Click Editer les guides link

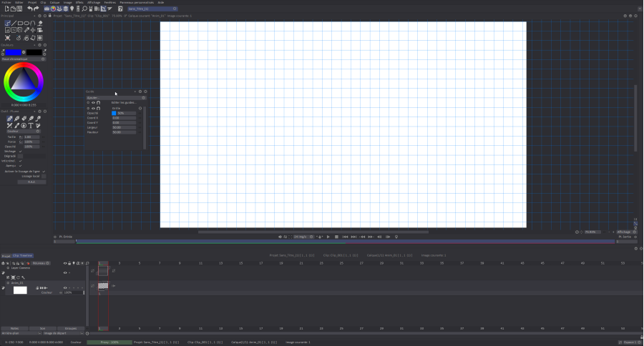[124, 103]
